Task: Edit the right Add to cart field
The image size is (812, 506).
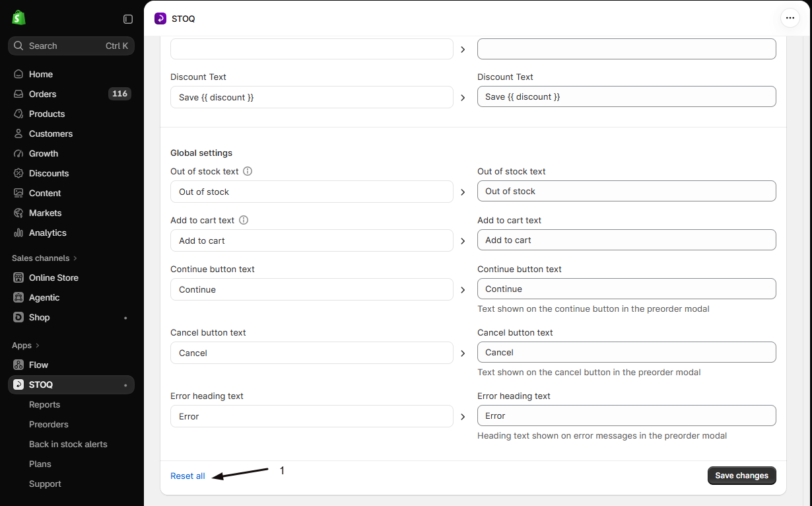Action: click(x=626, y=240)
